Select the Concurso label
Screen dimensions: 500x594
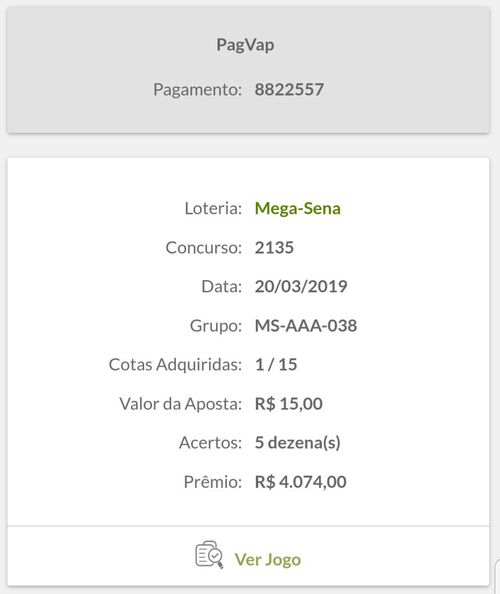click(204, 247)
